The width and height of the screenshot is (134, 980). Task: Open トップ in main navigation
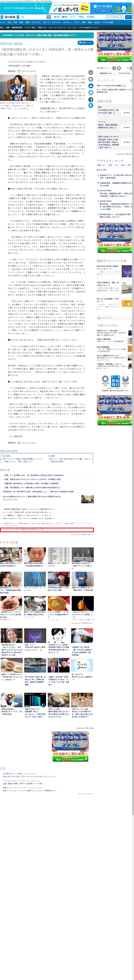point(3,22)
